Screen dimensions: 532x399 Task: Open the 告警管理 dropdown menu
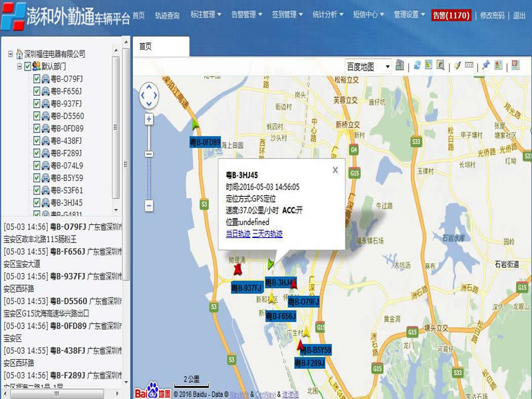coord(247,15)
